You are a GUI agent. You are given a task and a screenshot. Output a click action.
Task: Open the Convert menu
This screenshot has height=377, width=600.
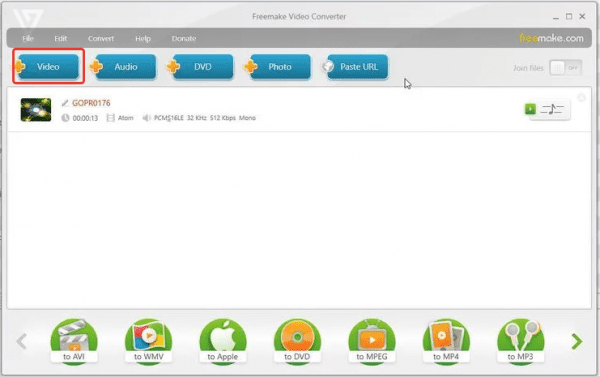pos(101,38)
